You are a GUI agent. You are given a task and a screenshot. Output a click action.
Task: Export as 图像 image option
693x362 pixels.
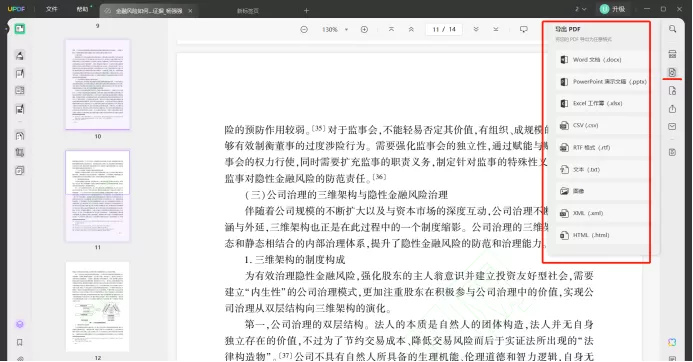(601, 191)
